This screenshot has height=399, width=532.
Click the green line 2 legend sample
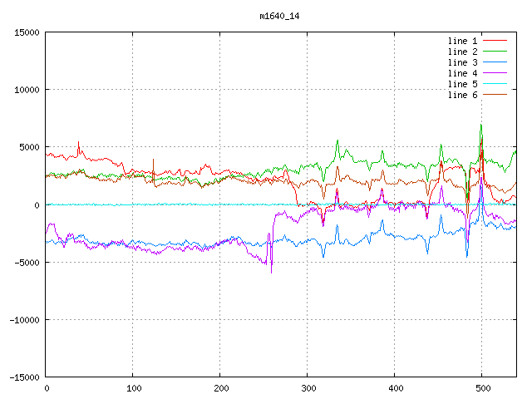495,52
